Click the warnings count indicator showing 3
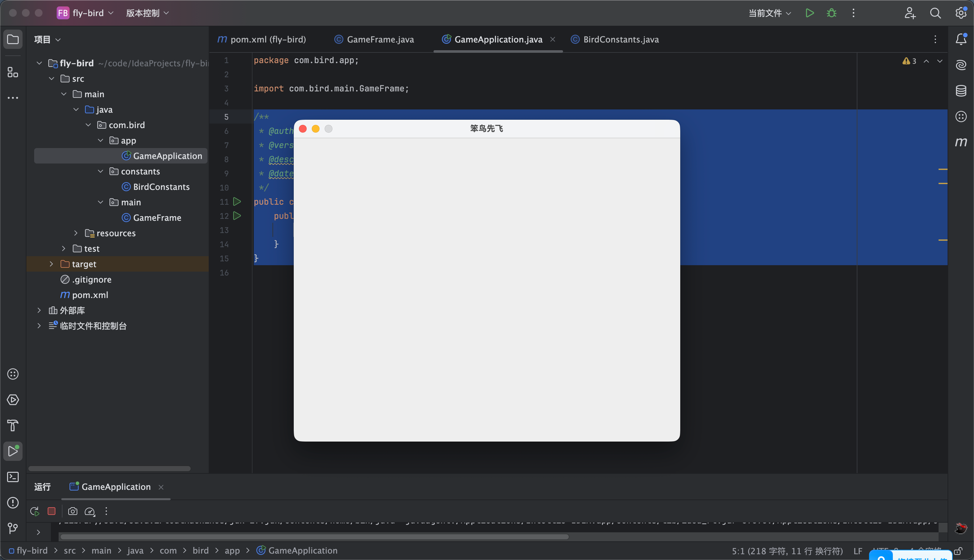This screenshot has width=974, height=560. [909, 61]
